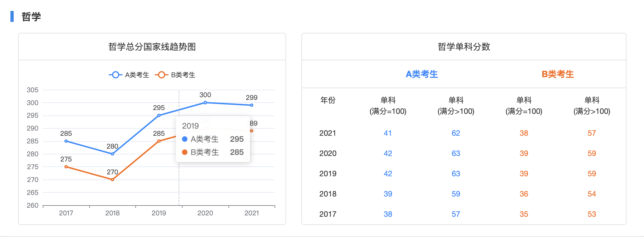Click the 哲学 section heading

tap(31, 17)
